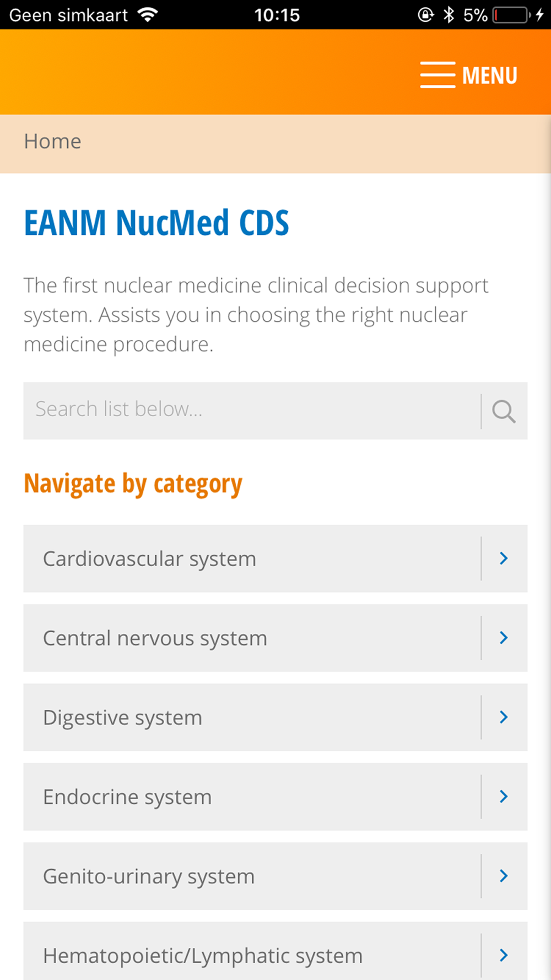Tap the charging bolt icon

coord(540,15)
